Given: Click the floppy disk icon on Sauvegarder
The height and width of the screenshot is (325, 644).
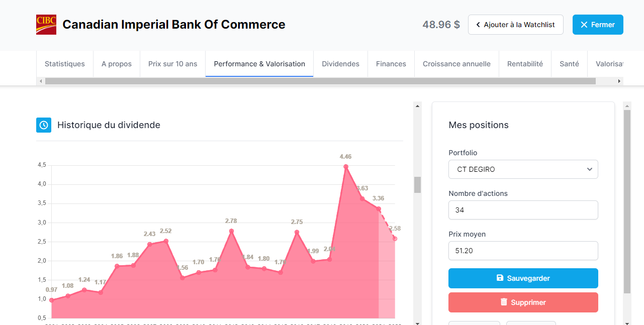Looking at the screenshot, I should [500, 278].
